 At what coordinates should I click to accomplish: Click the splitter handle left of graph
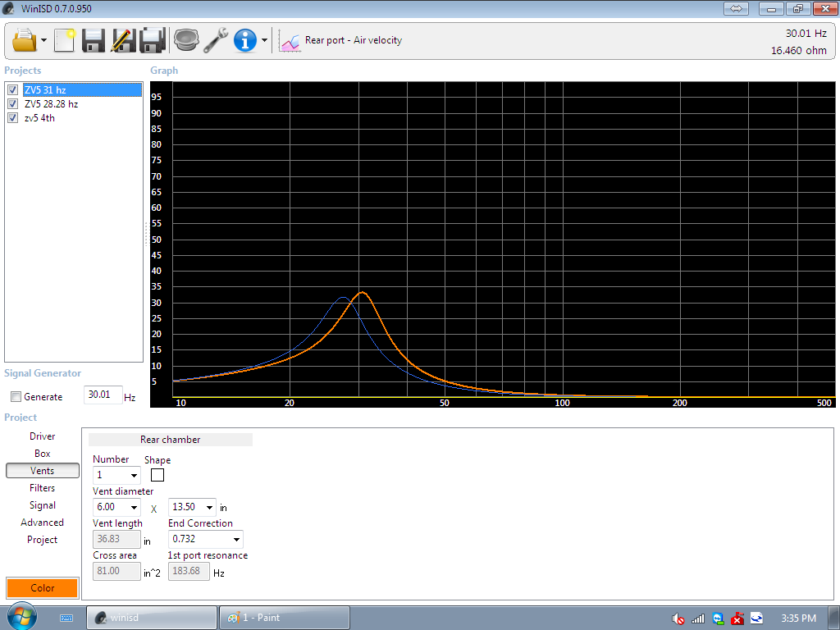(146, 234)
